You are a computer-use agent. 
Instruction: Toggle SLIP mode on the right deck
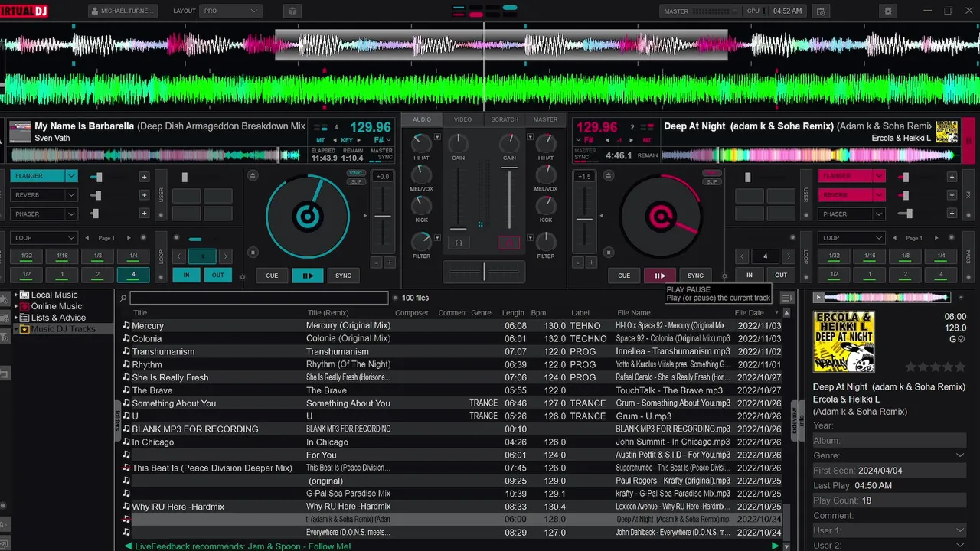click(712, 181)
